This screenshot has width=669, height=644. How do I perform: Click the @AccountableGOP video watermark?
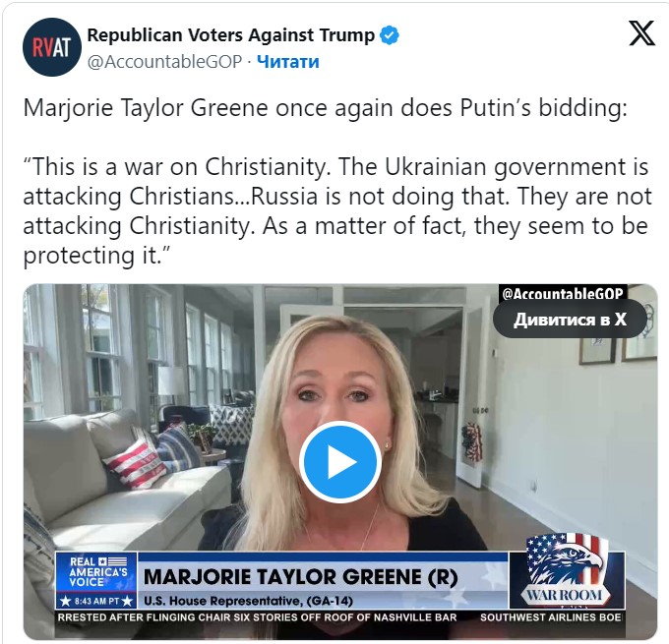point(563,293)
